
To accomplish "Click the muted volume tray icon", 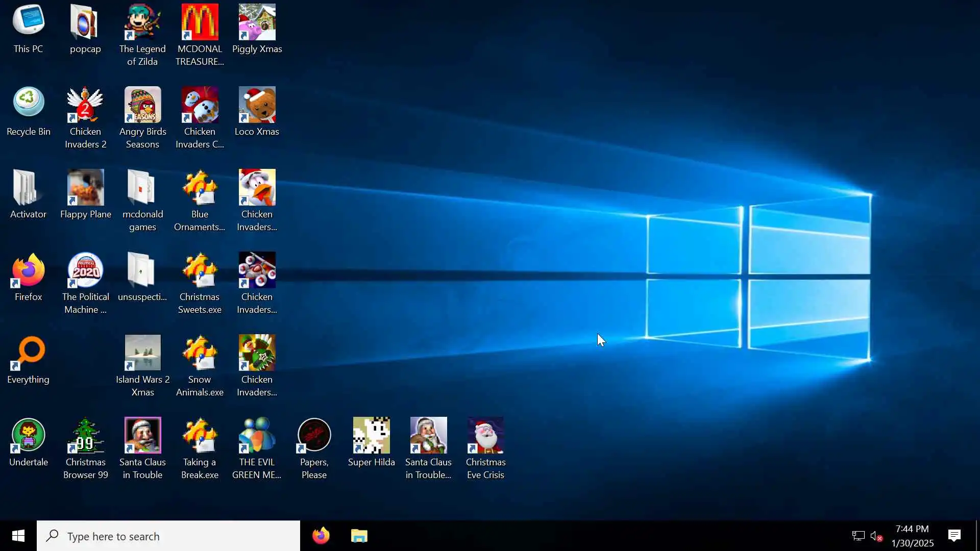I will tap(876, 536).
